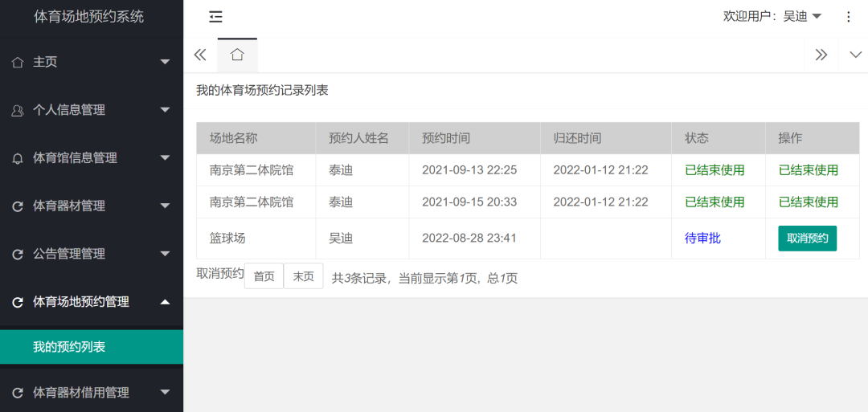Open the tab actions chevron dropdown
The width and height of the screenshot is (868, 412).
click(855, 55)
